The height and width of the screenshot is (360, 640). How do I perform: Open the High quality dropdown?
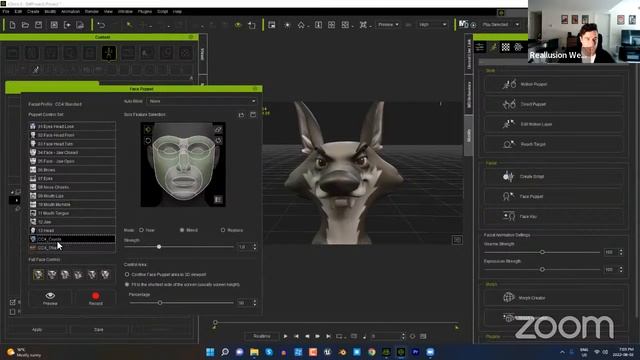point(433,25)
